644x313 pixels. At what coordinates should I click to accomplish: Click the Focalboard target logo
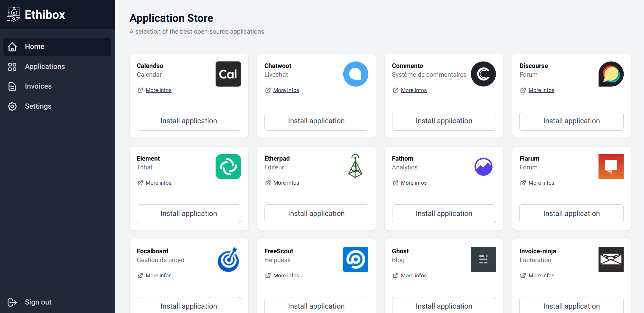pos(228,259)
